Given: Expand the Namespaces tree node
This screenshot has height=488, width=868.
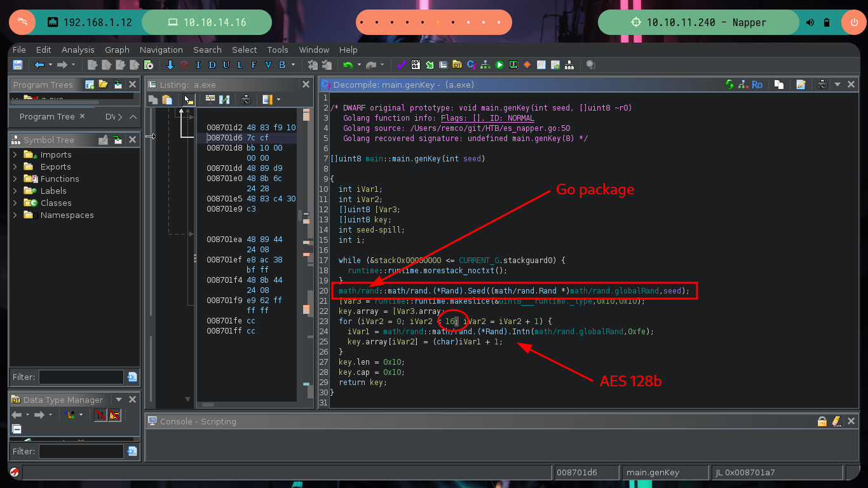Looking at the screenshot, I should click(15, 215).
